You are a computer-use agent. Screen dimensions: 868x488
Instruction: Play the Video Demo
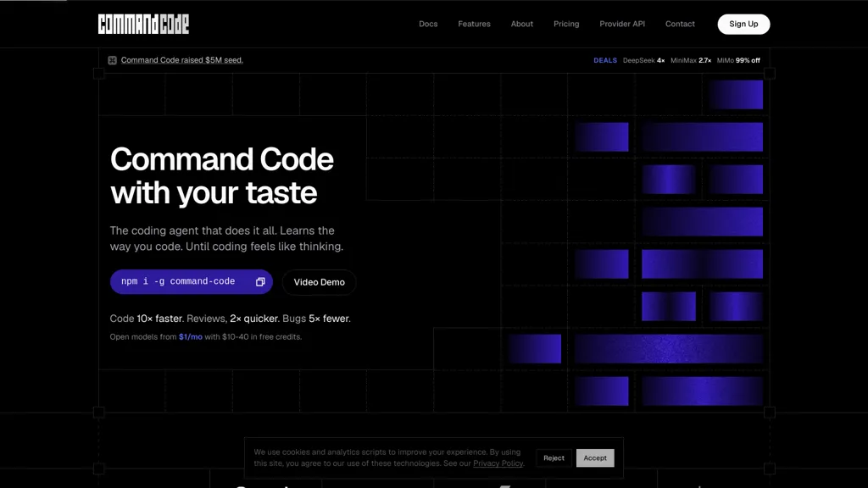tap(319, 282)
